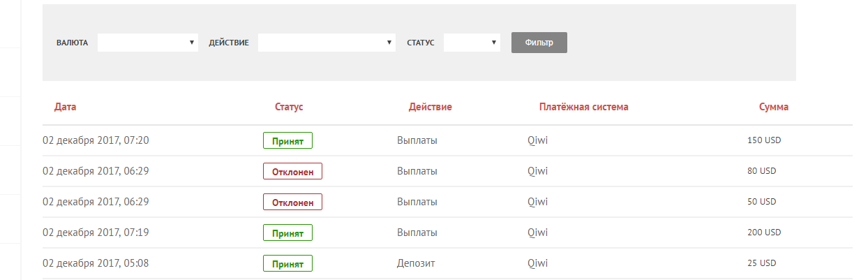Open the Валюта currency dropdown

click(x=148, y=43)
